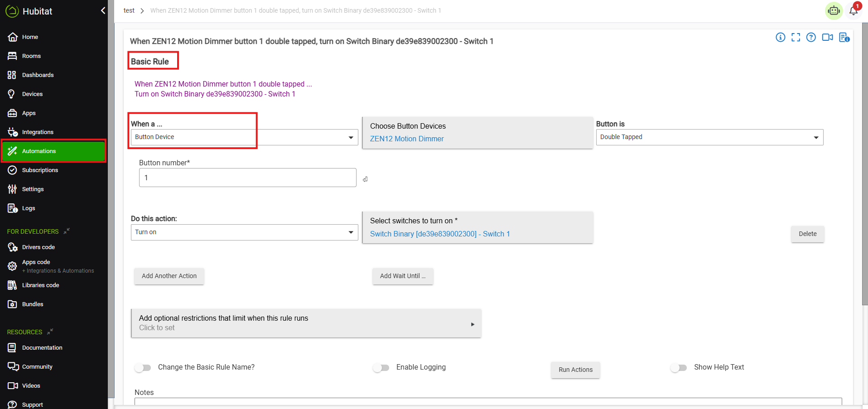Screen dimensions: 868x409
Task: Open the Dashboards page
Action: (38, 75)
